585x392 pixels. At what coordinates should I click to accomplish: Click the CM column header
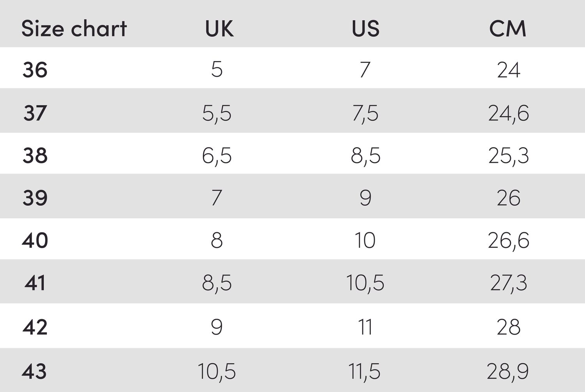(x=508, y=28)
